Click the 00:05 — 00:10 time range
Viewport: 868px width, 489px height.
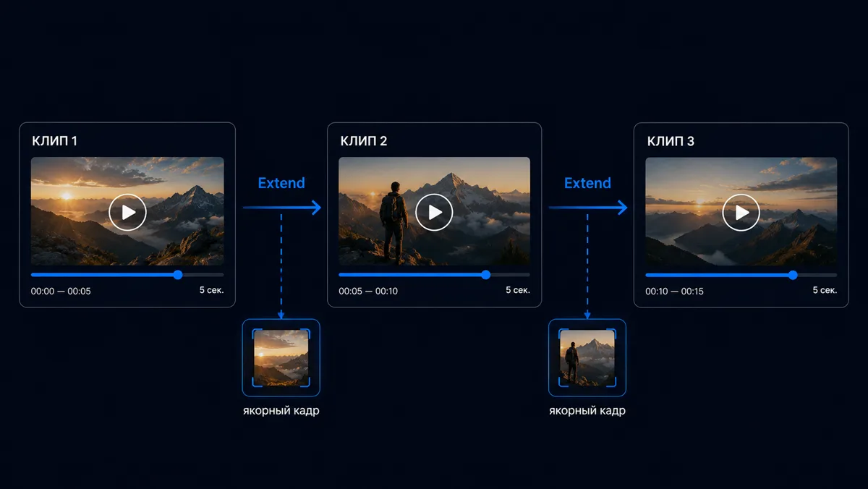(368, 292)
